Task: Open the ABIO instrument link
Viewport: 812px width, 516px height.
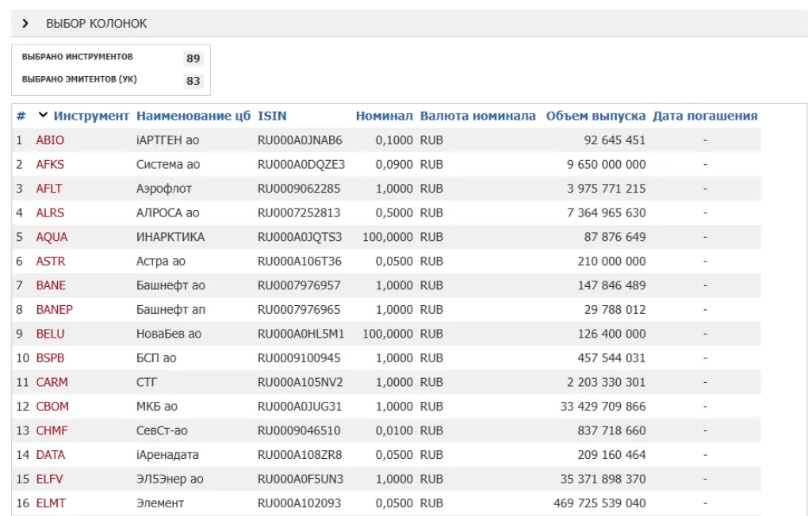Action: click(x=50, y=140)
